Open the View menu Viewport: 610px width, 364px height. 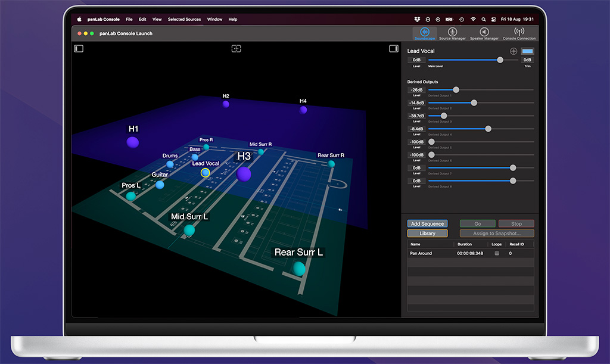tap(157, 19)
